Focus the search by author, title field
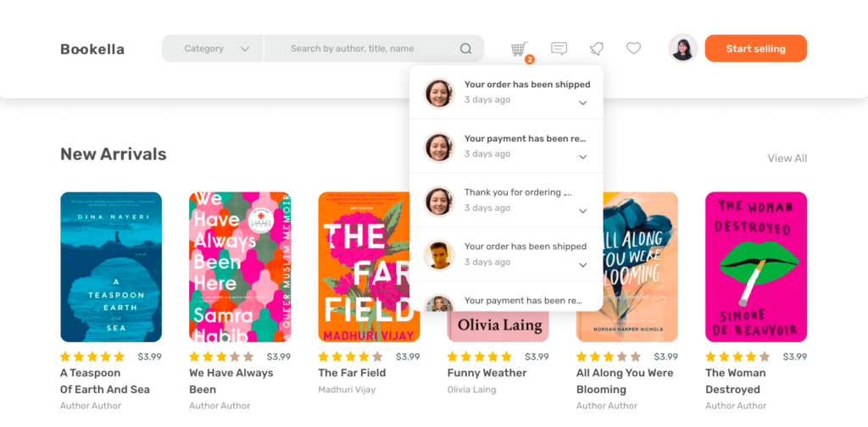 (x=374, y=48)
